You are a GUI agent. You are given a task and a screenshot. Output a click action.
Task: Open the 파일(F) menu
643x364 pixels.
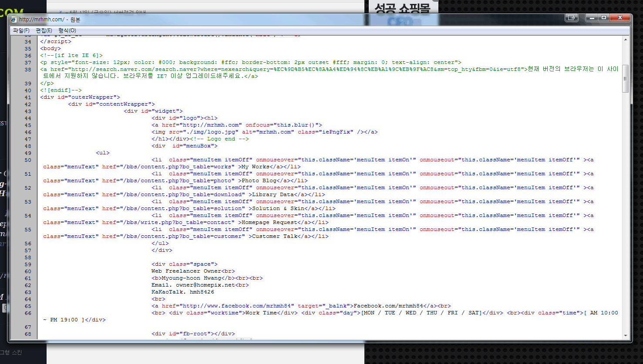[x=21, y=30]
